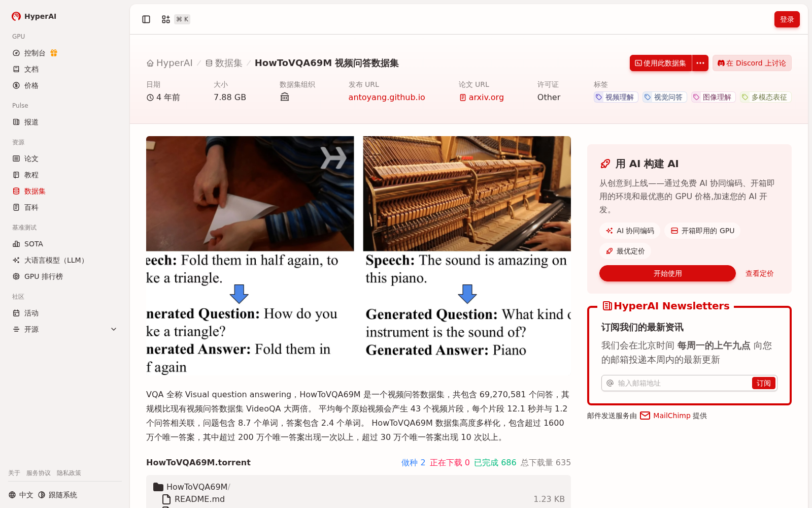This screenshot has width=812, height=508.
Task: Open arxiv.org paper link
Action: pos(482,97)
